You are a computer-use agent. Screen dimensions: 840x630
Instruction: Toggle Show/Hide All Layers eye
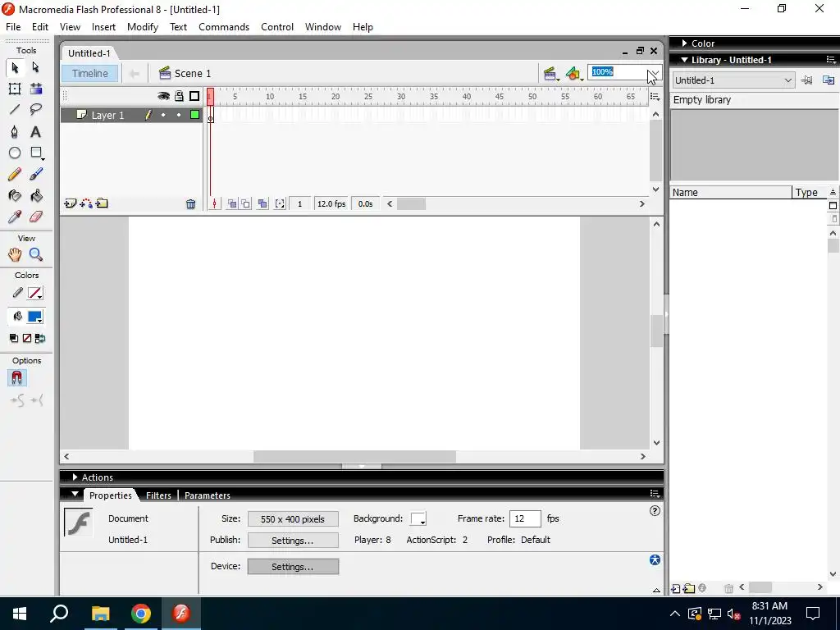163,96
